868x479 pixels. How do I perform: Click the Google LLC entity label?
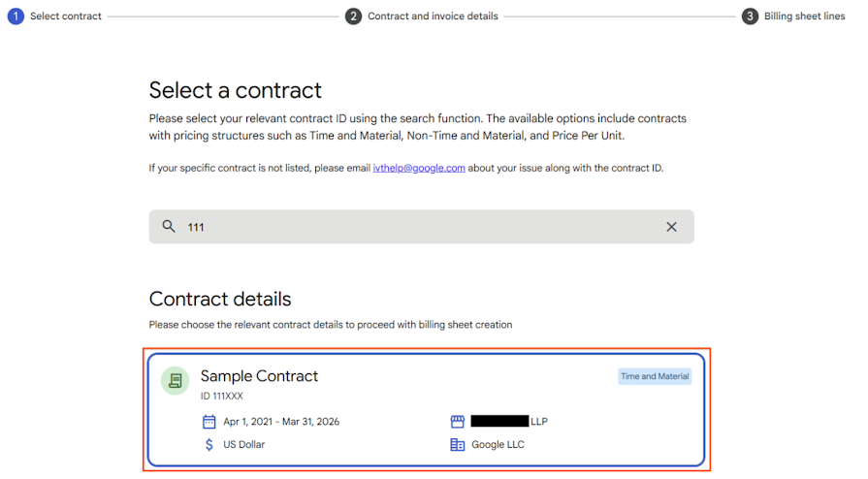(x=498, y=445)
